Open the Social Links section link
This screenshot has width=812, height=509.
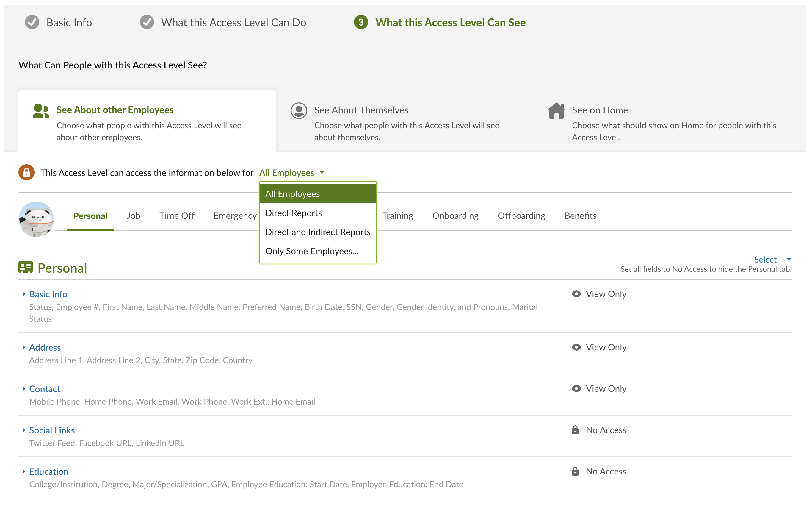[52, 430]
